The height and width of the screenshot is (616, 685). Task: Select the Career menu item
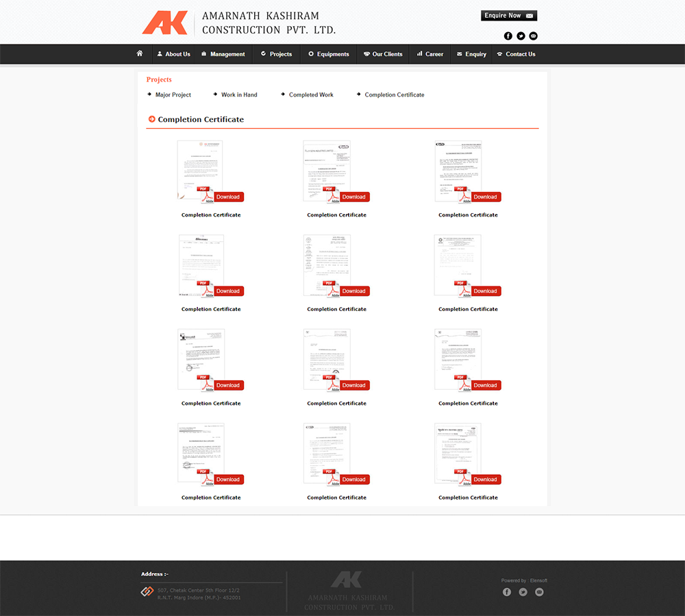(430, 54)
